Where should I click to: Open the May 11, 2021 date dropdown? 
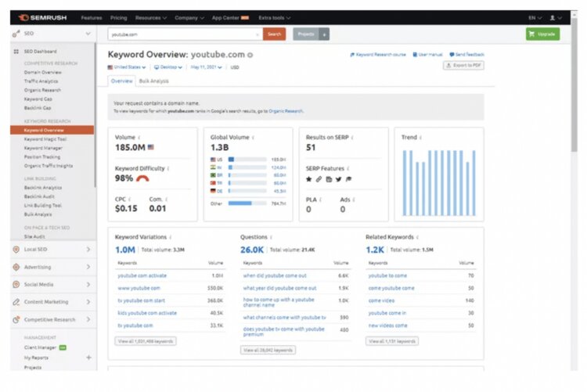tap(207, 67)
